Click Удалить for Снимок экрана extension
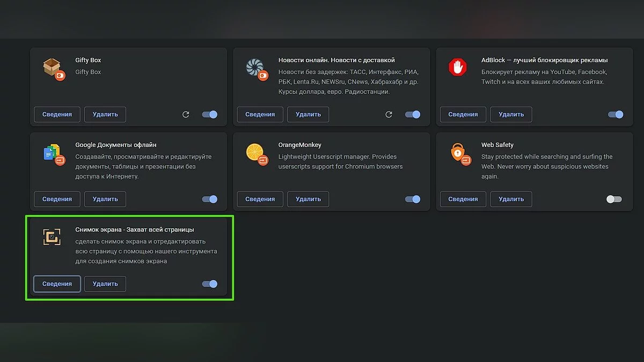 pyautogui.click(x=105, y=284)
